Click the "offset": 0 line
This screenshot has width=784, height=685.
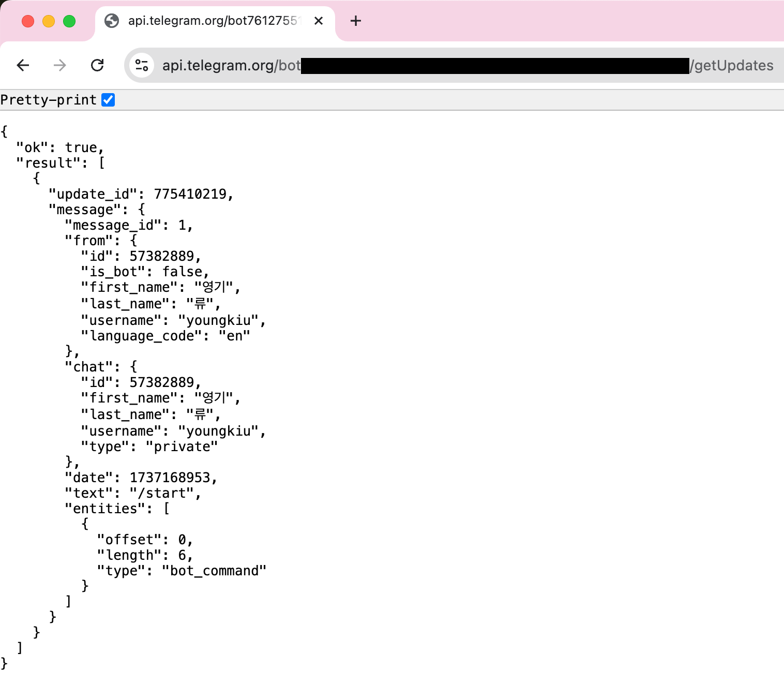[x=145, y=540]
